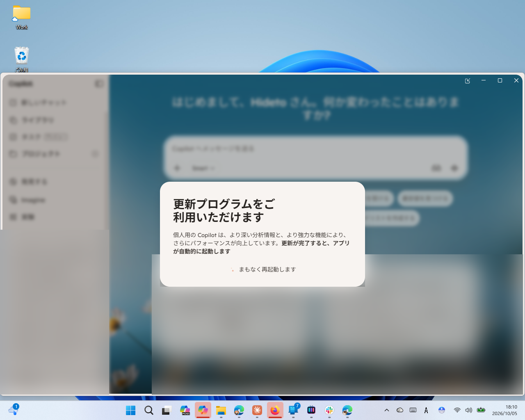Viewport: 525px width, 420px height.
Task: Open Slack from the taskbar
Action: [329, 410]
